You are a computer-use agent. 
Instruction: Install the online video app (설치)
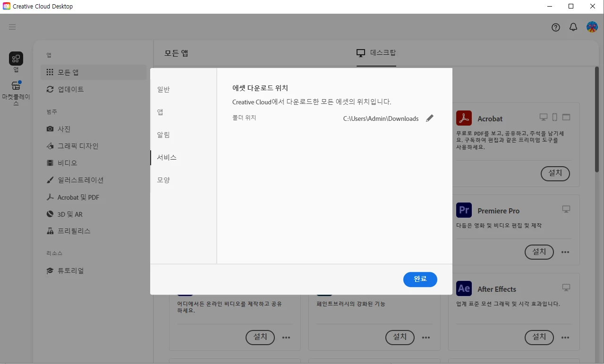click(260, 337)
